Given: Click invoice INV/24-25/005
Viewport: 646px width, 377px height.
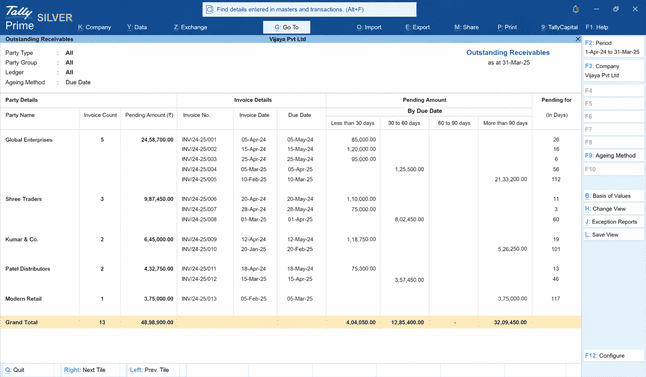Looking at the screenshot, I should click(199, 179).
